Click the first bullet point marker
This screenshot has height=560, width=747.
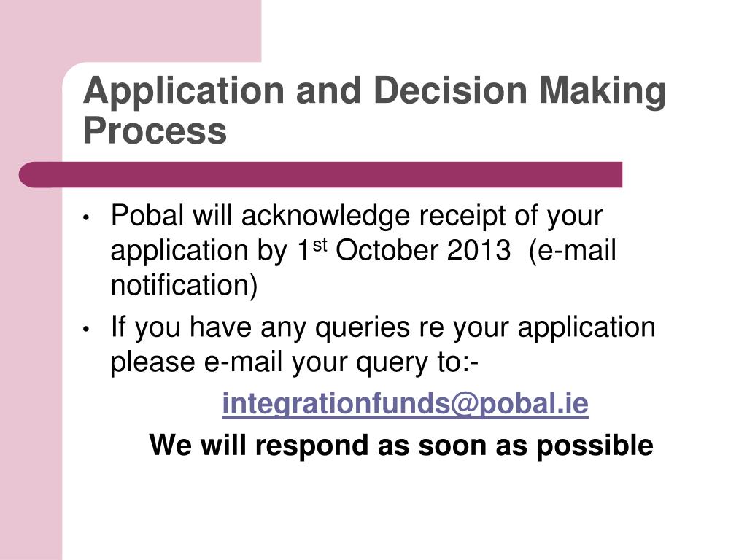pyautogui.click(x=86, y=218)
